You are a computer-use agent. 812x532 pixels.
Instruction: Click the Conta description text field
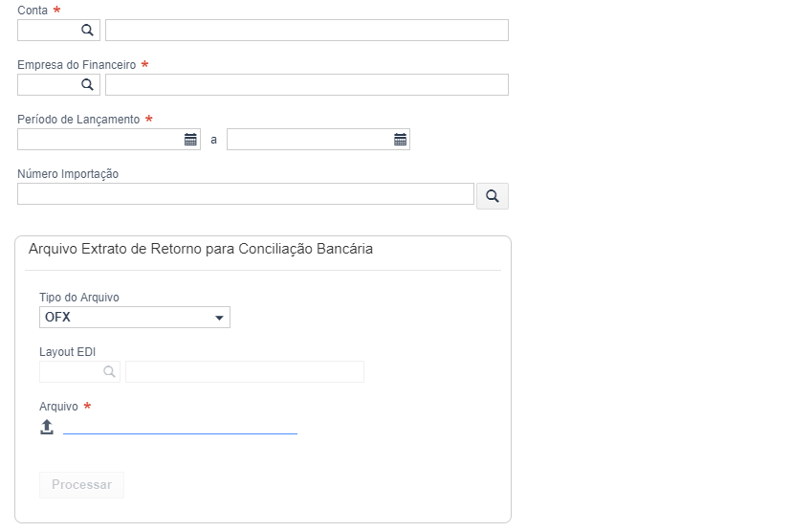click(x=307, y=30)
